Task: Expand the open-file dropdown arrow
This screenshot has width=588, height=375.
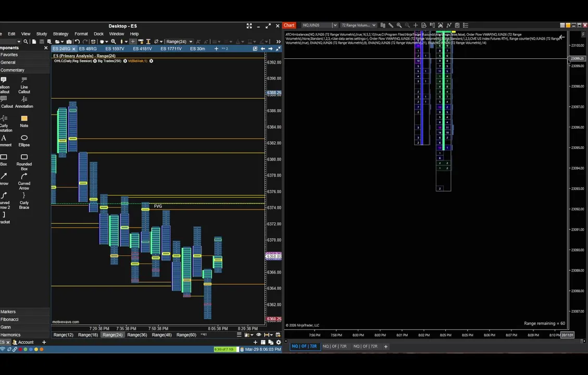Action: point(62,42)
